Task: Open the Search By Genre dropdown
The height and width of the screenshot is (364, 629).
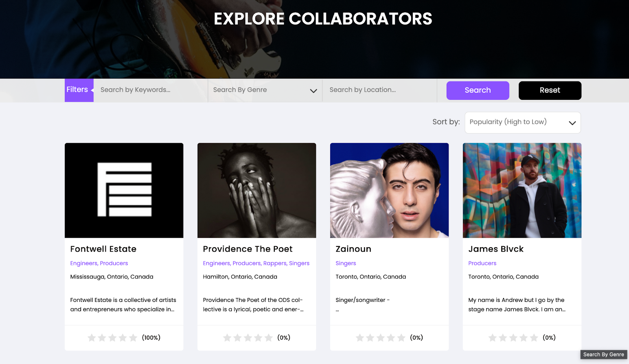Action: (265, 90)
